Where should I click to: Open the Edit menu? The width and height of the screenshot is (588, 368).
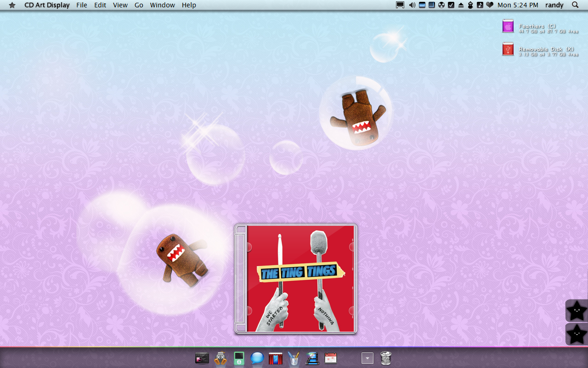[100, 5]
